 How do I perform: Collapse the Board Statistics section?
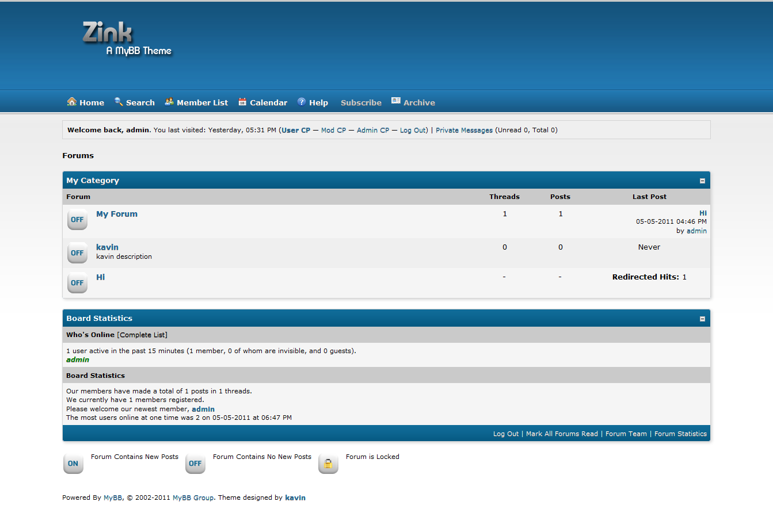pos(702,319)
